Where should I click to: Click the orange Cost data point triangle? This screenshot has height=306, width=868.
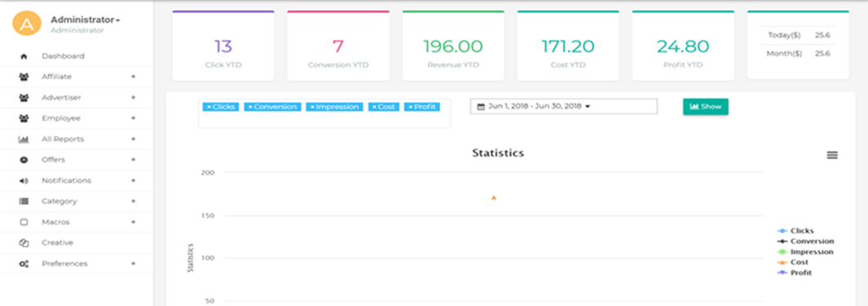click(493, 197)
